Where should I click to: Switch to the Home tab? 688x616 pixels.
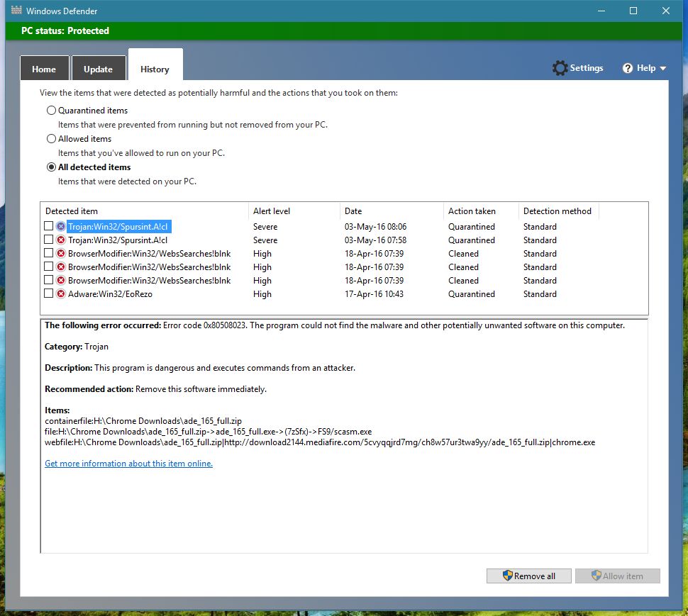44,68
